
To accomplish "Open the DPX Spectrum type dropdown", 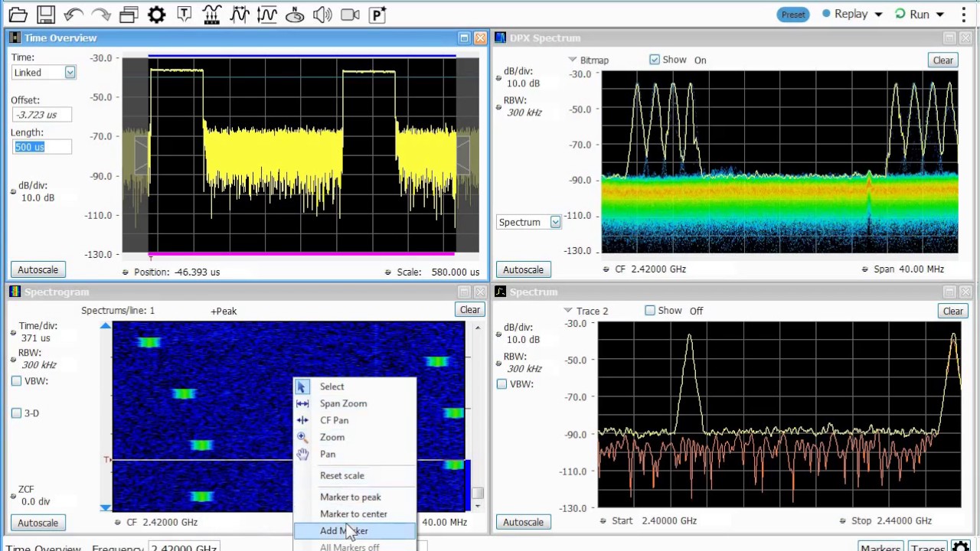I will click(555, 223).
